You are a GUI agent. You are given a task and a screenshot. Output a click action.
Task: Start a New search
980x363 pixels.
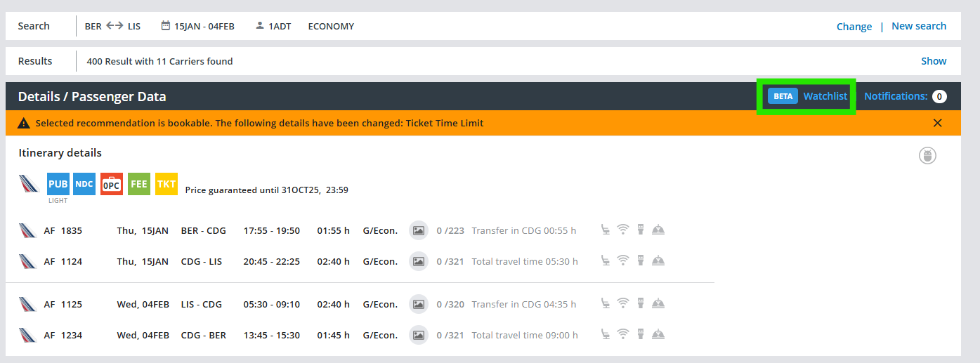coord(918,26)
